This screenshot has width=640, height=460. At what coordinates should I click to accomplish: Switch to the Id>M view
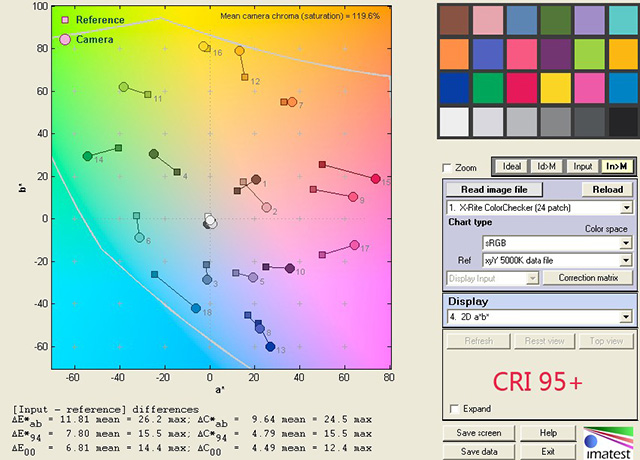tap(546, 166)
